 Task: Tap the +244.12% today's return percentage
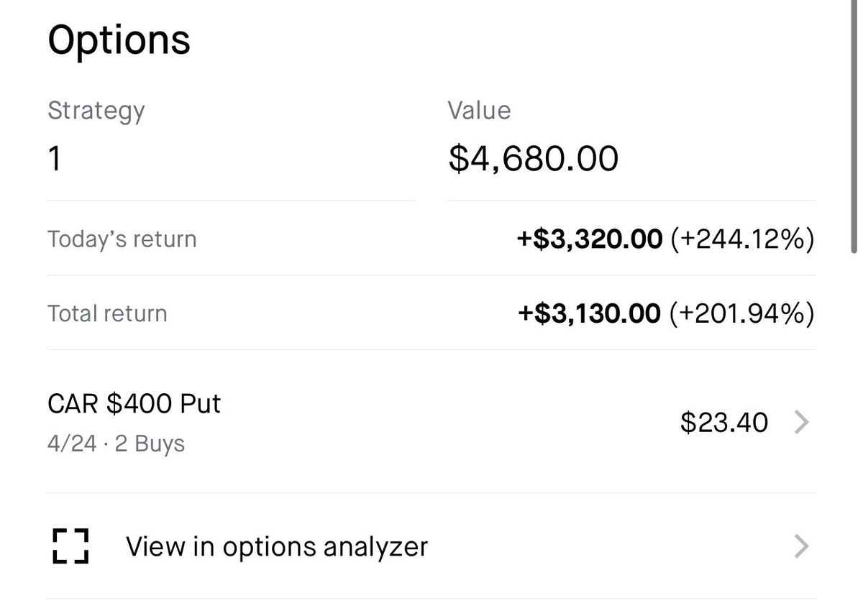pos(742,239)
